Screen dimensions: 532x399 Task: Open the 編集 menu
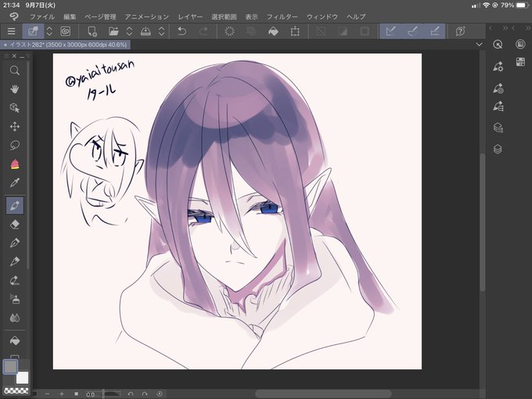click(x=70, y=17)
